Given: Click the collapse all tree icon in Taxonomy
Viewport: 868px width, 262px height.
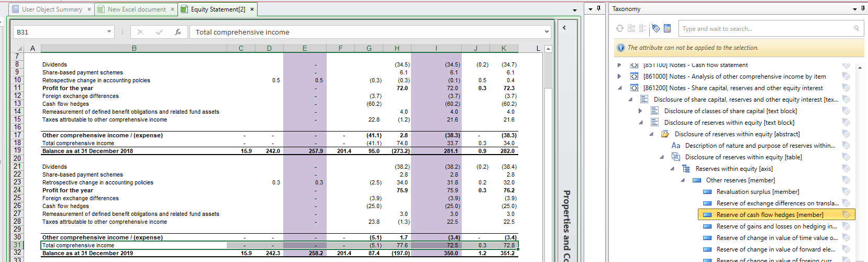Looking at the screenshot, I should (643, 28).
